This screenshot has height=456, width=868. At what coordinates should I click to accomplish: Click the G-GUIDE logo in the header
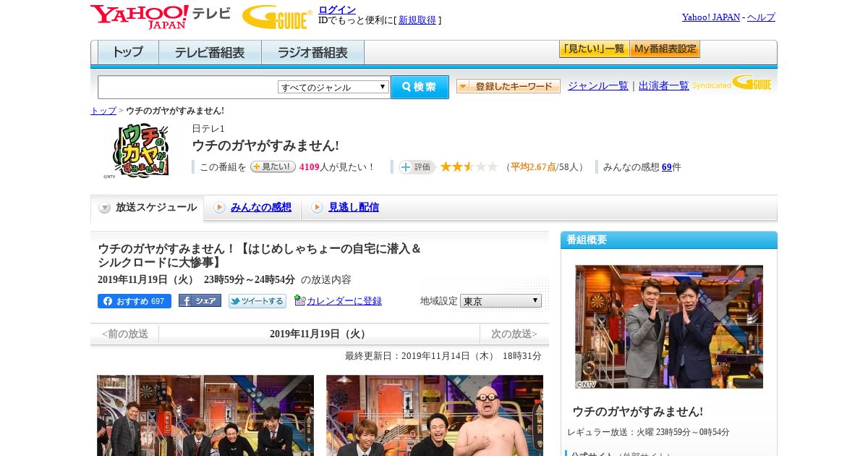pos(277,17)
